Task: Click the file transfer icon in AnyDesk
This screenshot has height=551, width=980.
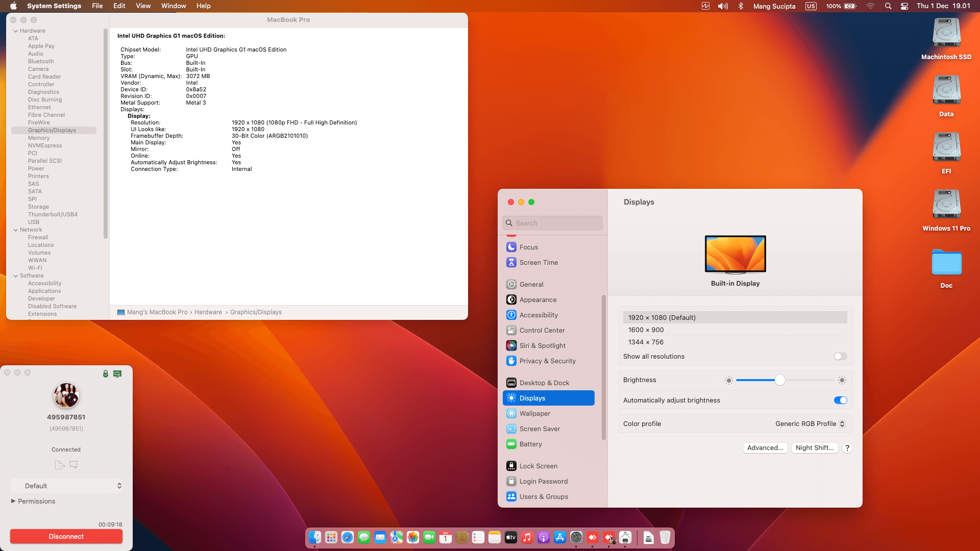Action: tap(60, 465)
